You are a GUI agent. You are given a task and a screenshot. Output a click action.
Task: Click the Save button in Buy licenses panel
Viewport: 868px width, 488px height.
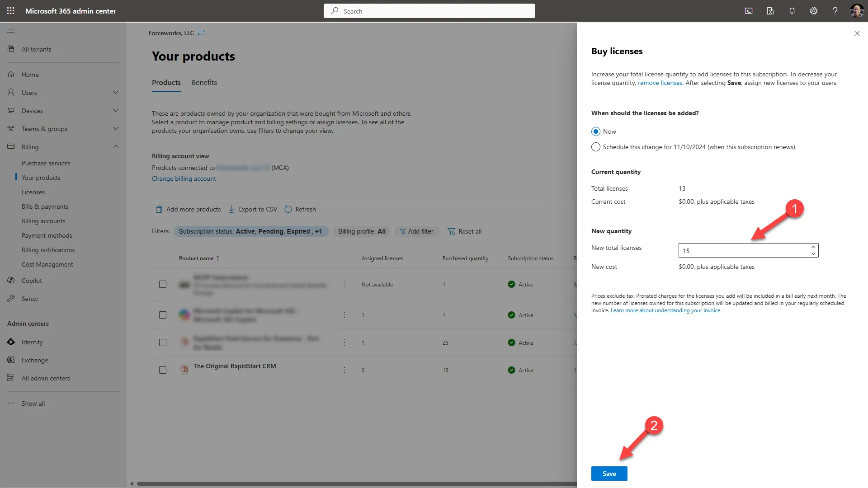click(609, 473)
